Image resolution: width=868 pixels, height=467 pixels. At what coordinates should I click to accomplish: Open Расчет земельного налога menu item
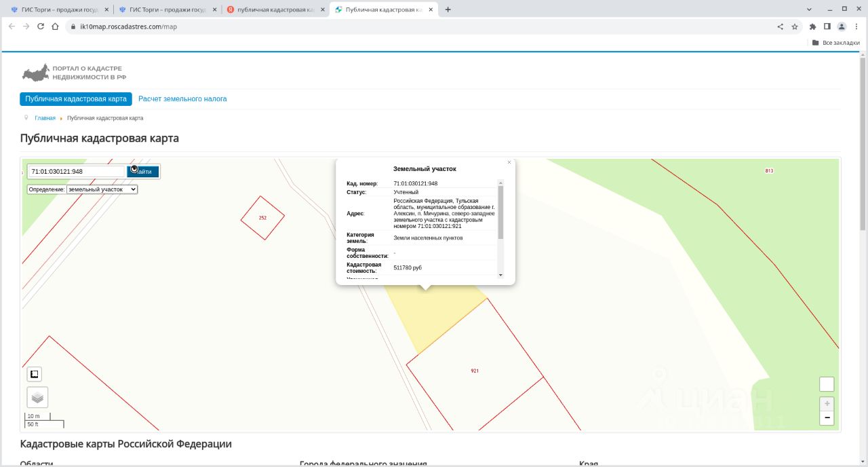click(x=182, y=99)
